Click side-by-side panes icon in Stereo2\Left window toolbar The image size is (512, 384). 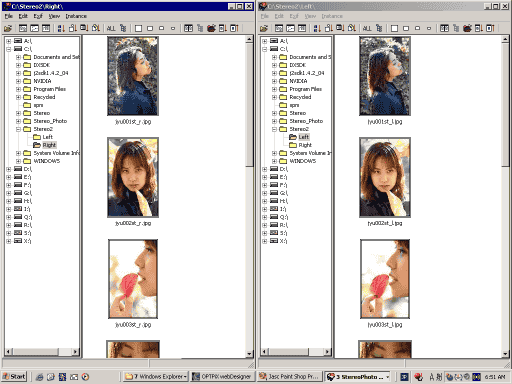tap(444, 28)
